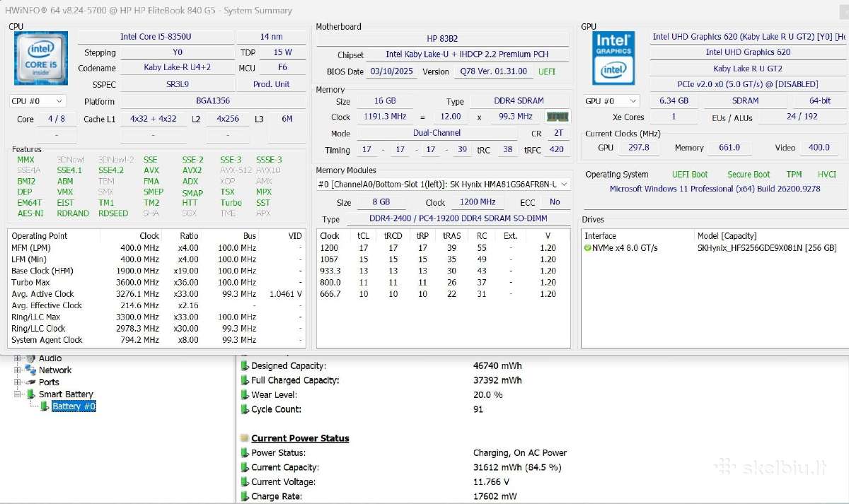Click the TPM label in Operating System
Screen dimensions: 849x504
[794, 175]
